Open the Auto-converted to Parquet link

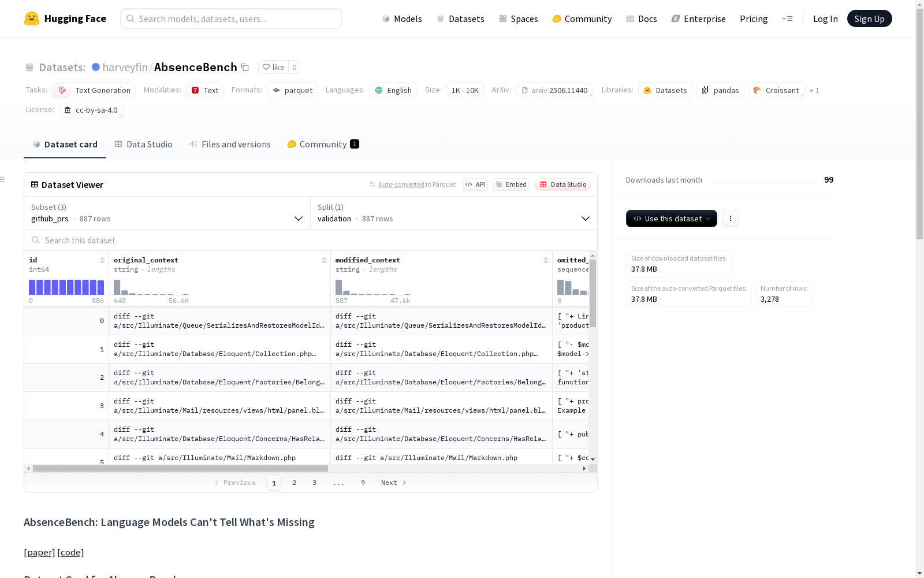[416, 184]
